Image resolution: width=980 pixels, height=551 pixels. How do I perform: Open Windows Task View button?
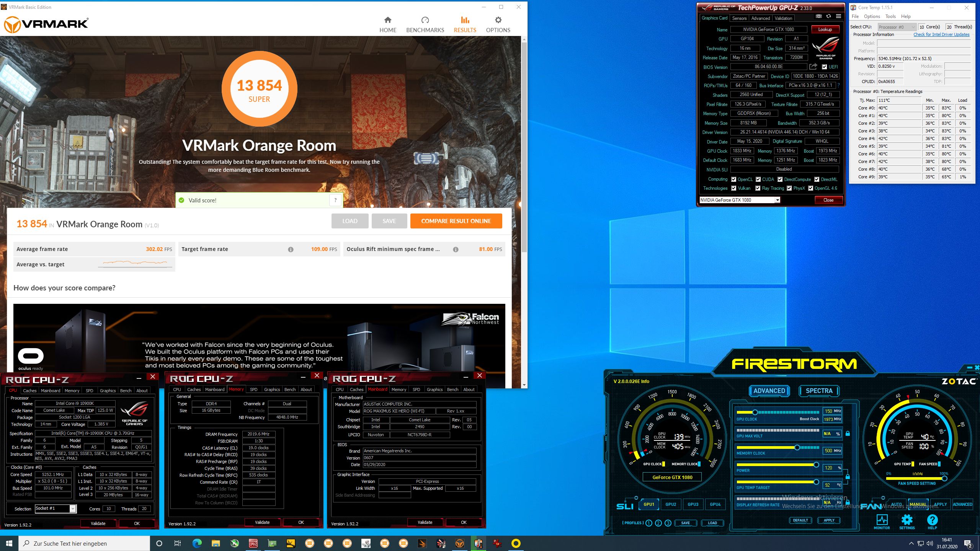point(178,543)
